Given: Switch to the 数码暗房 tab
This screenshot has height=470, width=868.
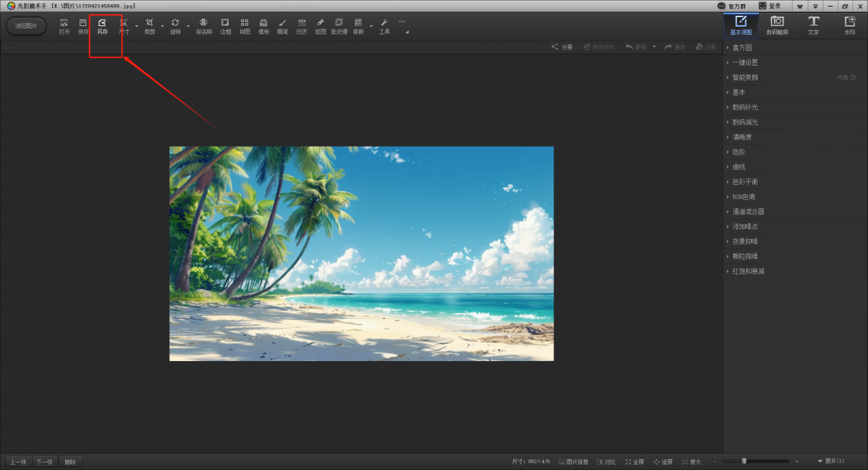Looking at the screenshot, I should tap(777, 25).
